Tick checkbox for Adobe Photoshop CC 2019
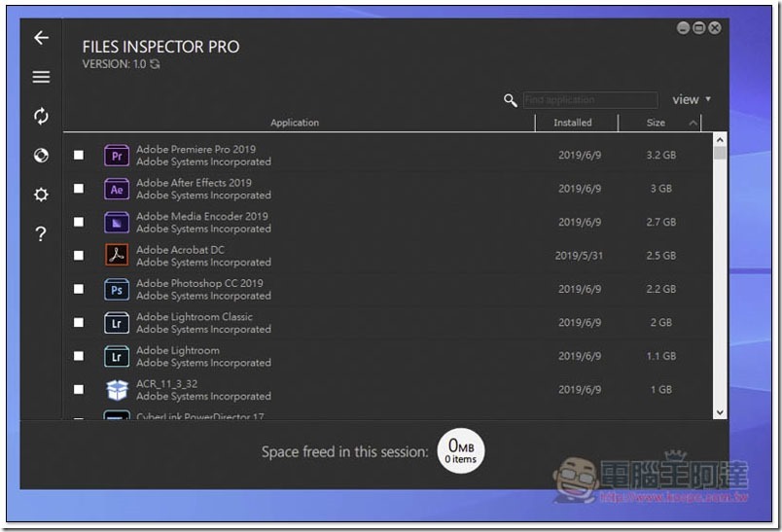The width and height of the screenshot is (782, 532). point(79,289)
